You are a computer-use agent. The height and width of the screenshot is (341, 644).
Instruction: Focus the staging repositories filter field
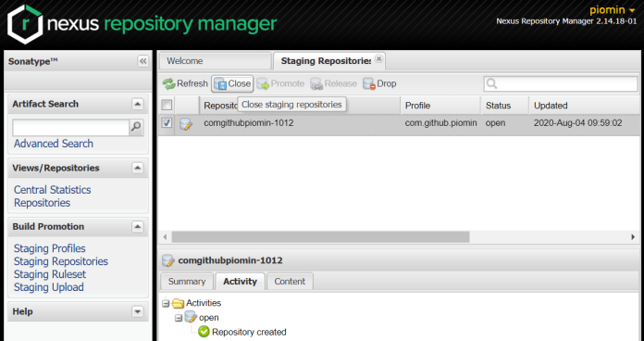pyautogui.click(x=561, y=84)
